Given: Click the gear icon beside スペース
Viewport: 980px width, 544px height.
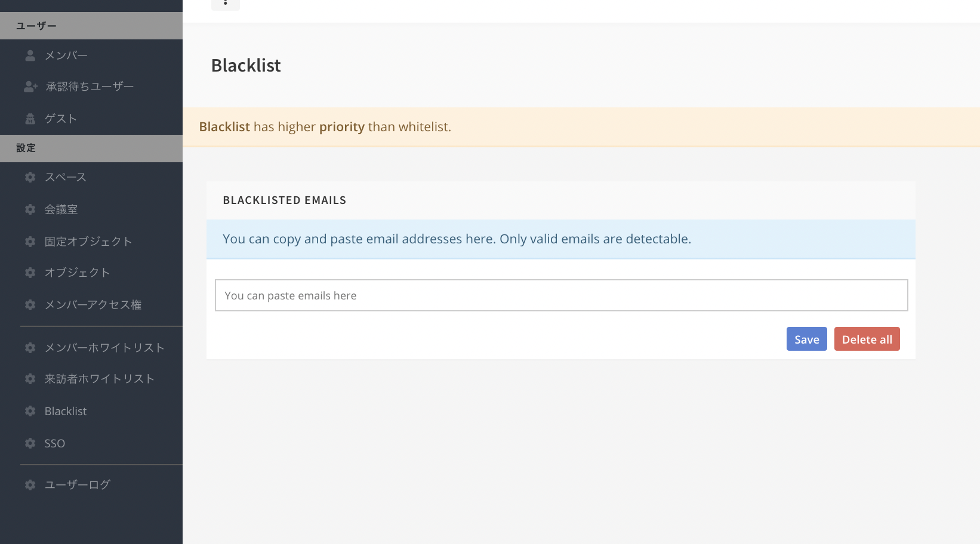Looking at the screenshot, I should coord(30,177).
